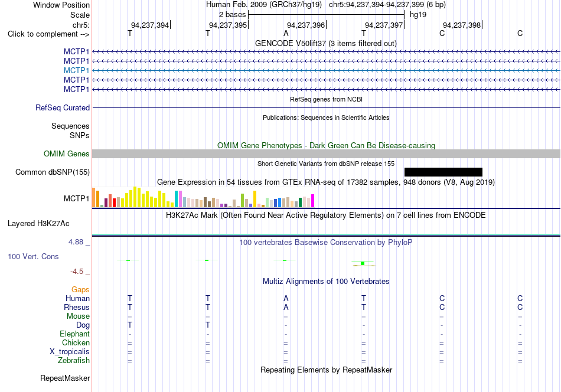Screen dimensions: 561x392
Task: Open Publications: Sequences in Scientific Articles title
Action: (326, 117)
